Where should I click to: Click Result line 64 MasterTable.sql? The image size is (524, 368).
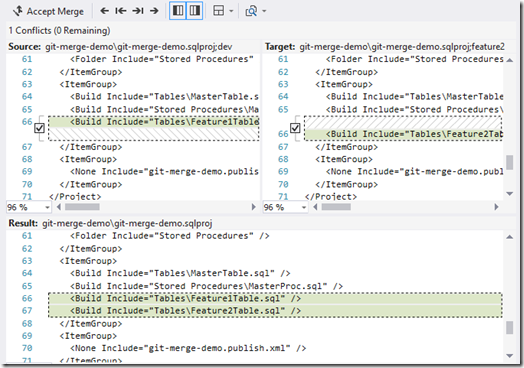click(x=180, y=273)
